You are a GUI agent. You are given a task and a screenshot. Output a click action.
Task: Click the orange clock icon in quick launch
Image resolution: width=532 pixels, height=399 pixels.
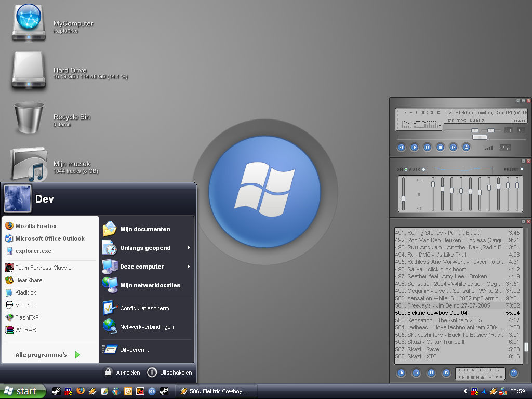click(x=128, y=391)
